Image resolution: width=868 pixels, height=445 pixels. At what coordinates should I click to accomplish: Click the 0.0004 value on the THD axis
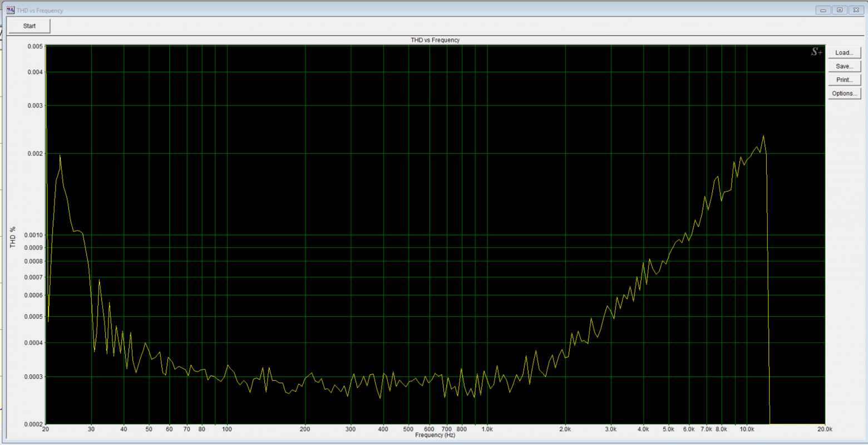point(33,343)
